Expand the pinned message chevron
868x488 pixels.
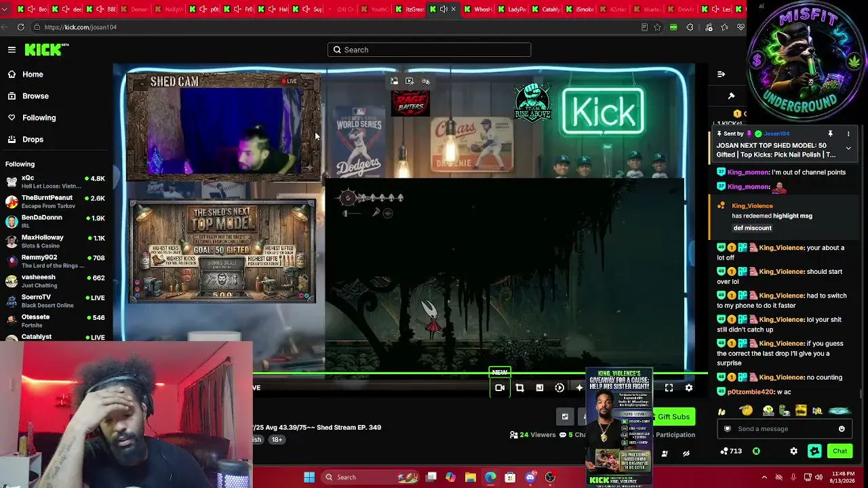pos(848,148)
